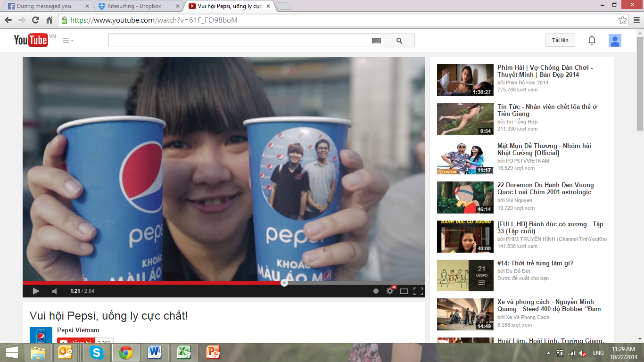Switch to the Kitesurfing - Dropbox tab
Screen dimensions: 644x362
(x=137, y=6)
